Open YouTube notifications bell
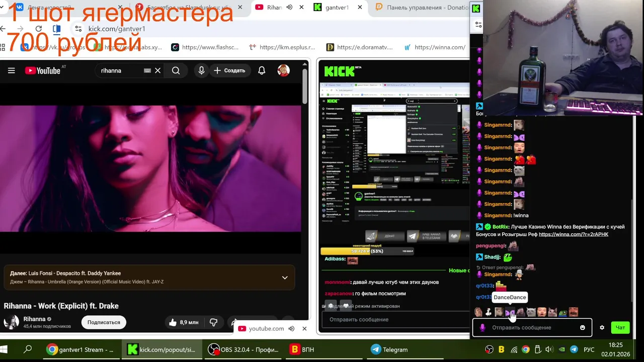This screenshot has width=644, height=362. 262,70
